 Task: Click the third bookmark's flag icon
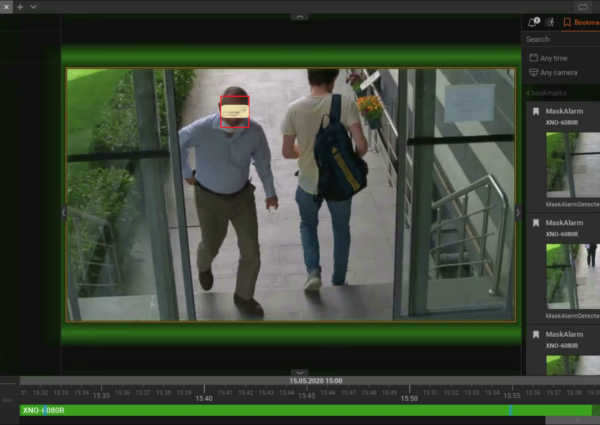click(x=536, y=335)
